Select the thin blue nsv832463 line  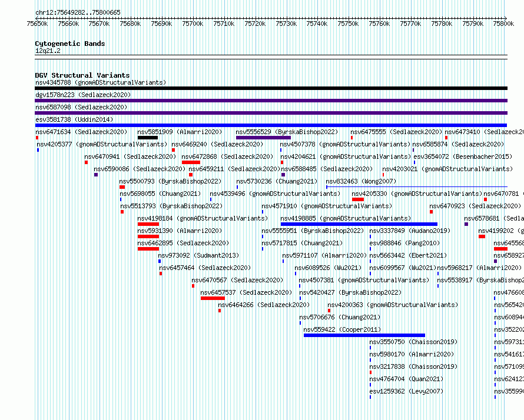click(417, 186)
